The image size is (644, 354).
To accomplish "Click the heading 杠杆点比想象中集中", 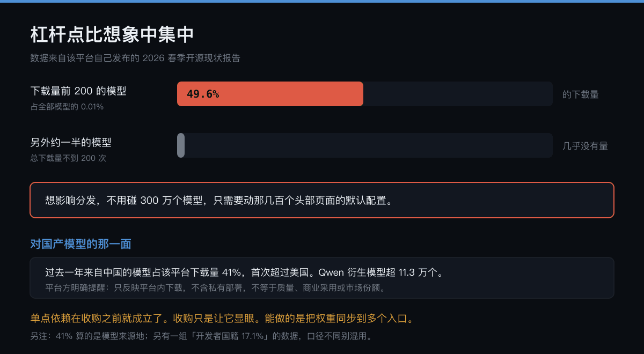I will pos(112,35).
